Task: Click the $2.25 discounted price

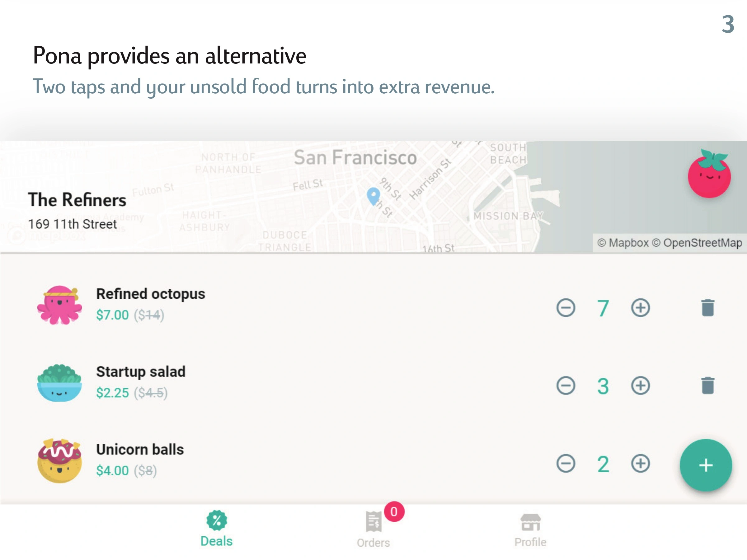Action: [x=112, y=393]
